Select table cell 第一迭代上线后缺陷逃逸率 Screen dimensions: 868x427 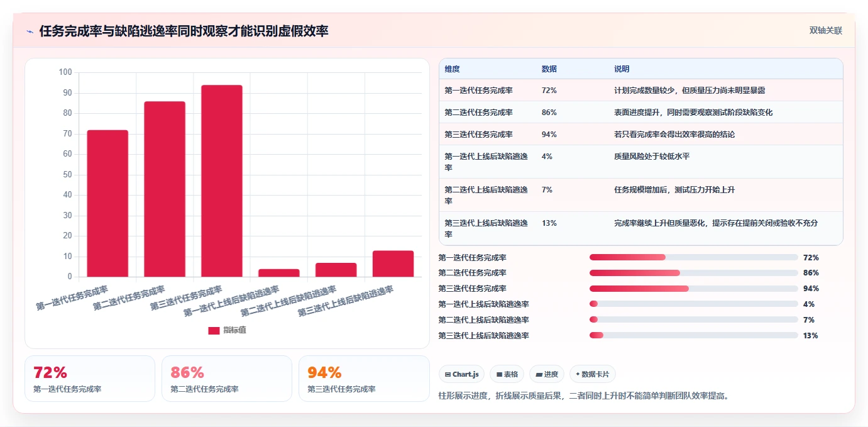486,162
